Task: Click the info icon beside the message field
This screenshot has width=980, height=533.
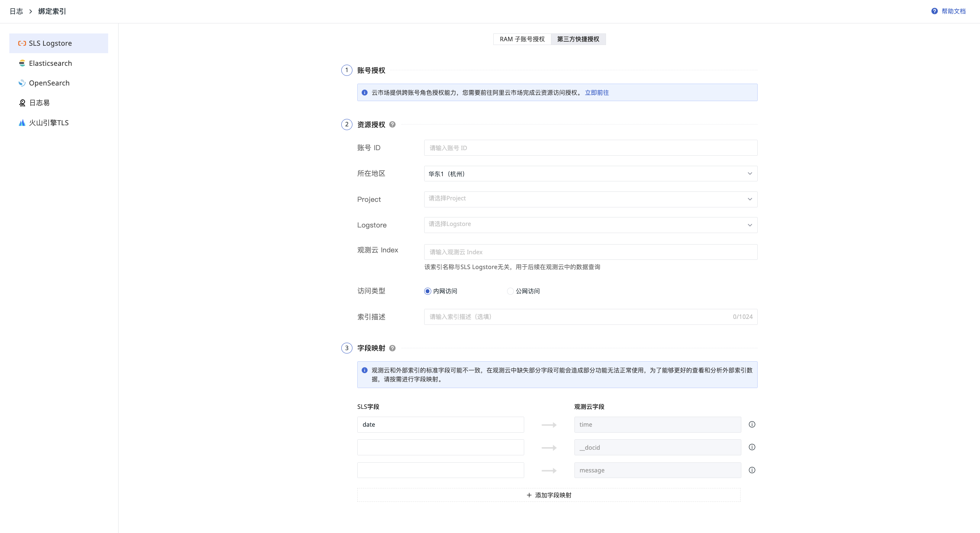Action: pyautogui.click(x=752, y=470)
